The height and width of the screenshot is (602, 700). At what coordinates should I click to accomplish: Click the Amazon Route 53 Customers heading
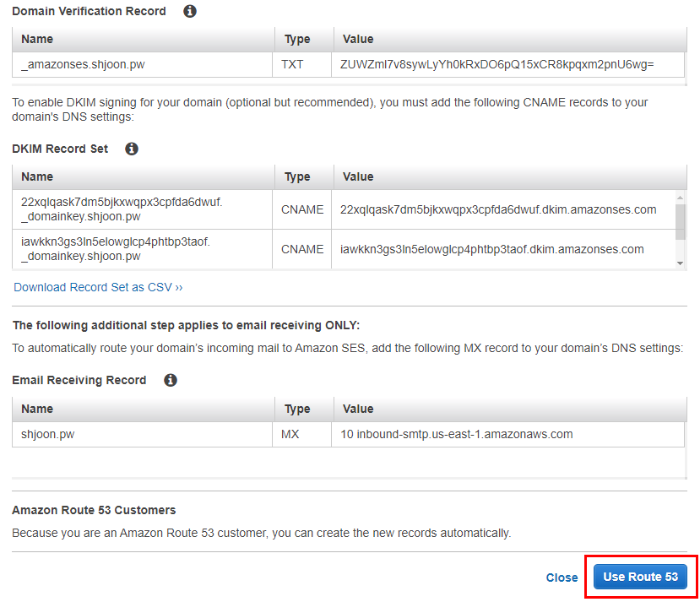(x=94, y=510)
